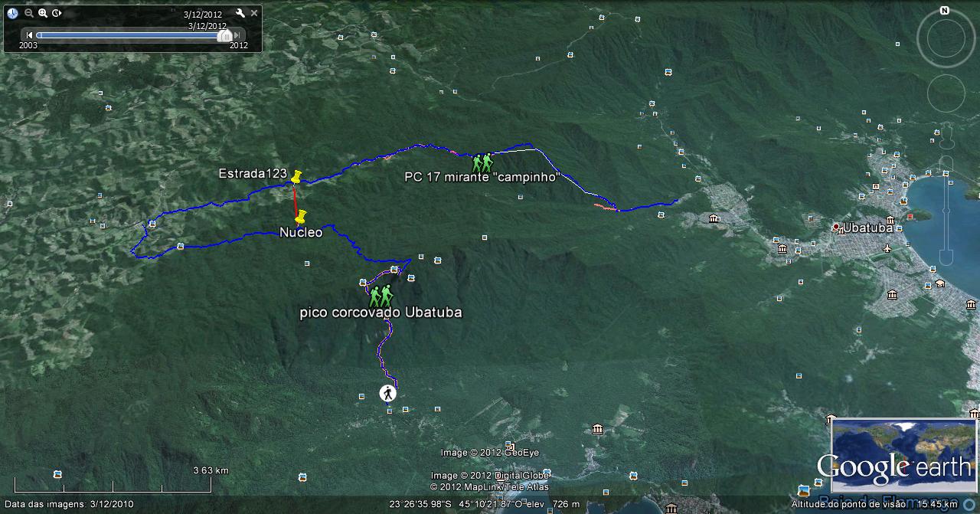Zoom in the time slider range
The width and height of the screenshot is (980, 514).
[x=43, y=13]
